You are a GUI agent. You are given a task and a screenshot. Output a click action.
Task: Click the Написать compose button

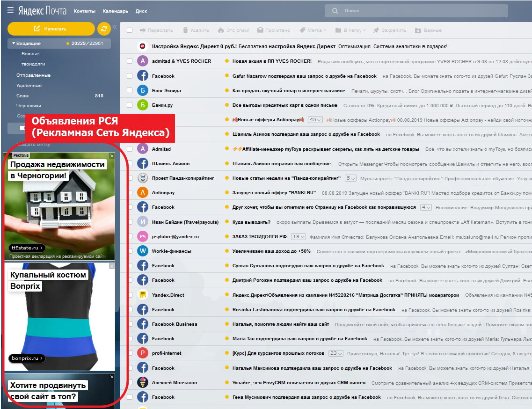click(x=51, y=29)
